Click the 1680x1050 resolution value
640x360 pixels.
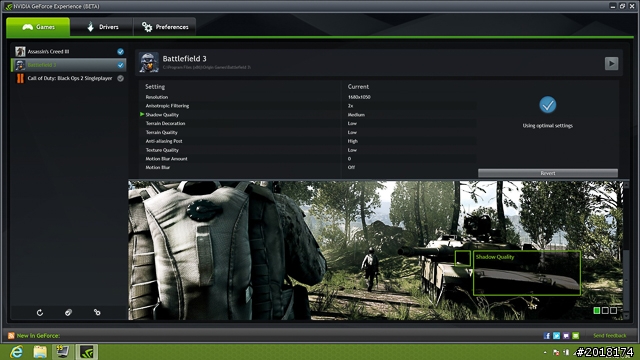pos(359,97)
